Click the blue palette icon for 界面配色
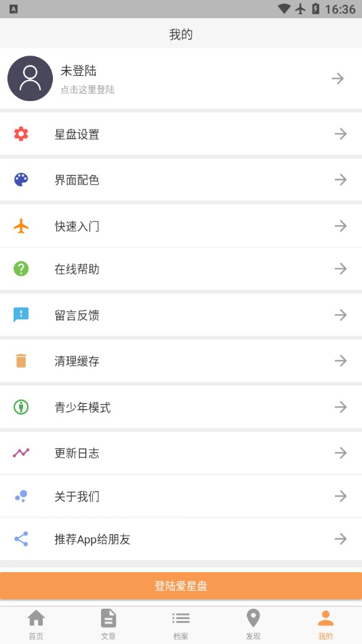 21,180
